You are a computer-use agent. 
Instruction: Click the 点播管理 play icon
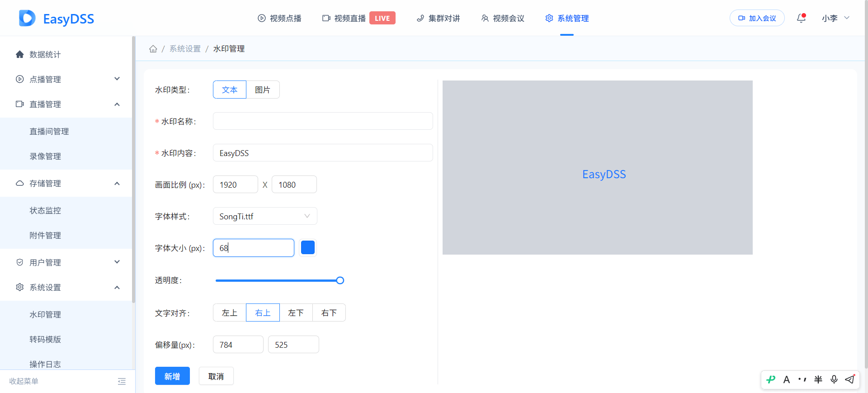point(19,79)
